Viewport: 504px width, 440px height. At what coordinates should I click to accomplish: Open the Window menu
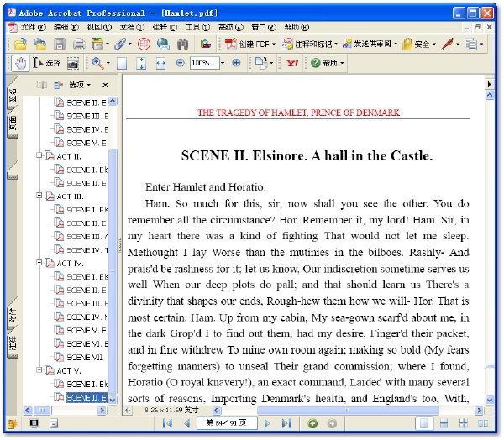point(264,27)
